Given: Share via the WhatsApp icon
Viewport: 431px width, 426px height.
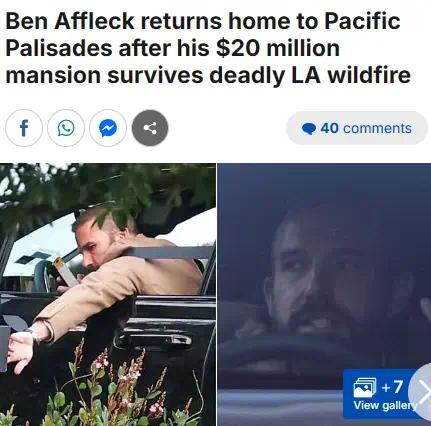Looking at the screenshot, I should (x=66, y=128).
